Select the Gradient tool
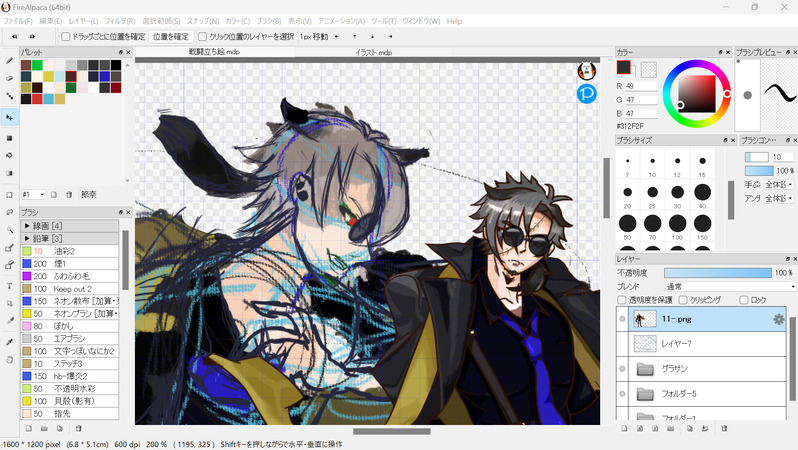 pyautogui.click(x=9, y=173)
